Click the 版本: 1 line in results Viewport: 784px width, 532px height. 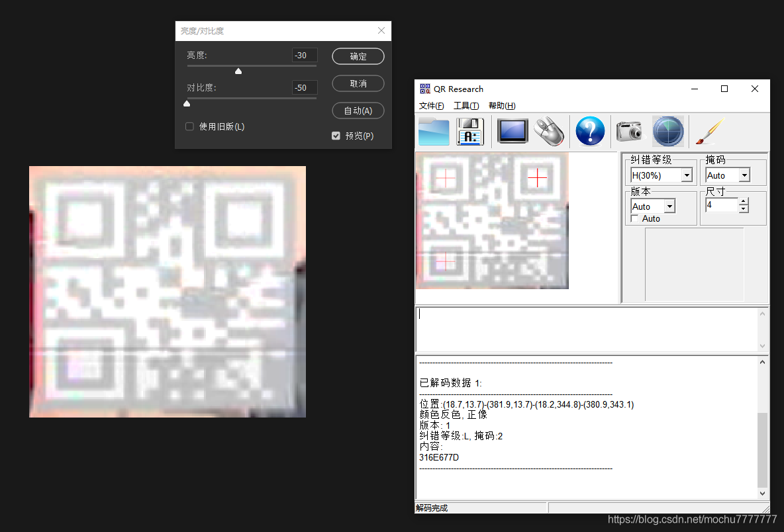pos(435,425)
